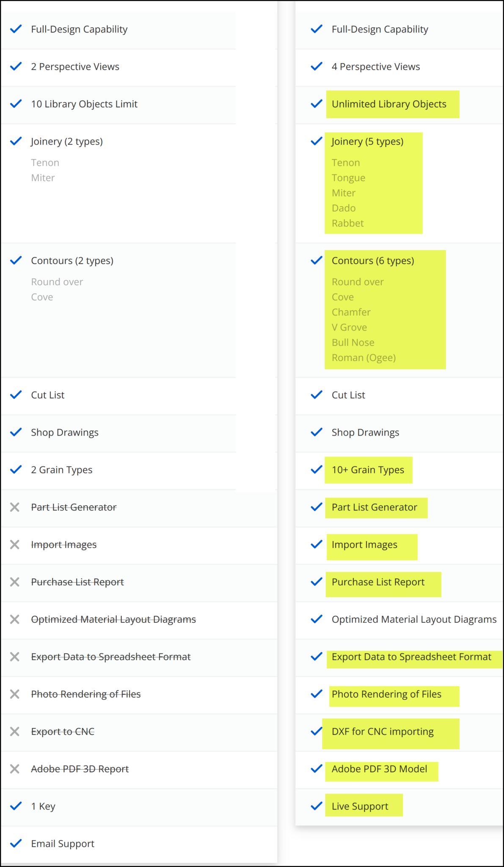Click the X icon beside Photo Rendering of Files

click(x=15, y=694)
